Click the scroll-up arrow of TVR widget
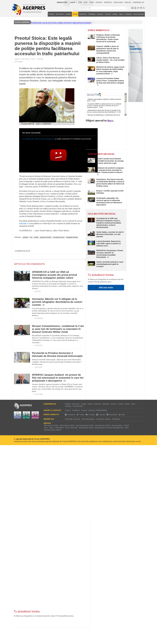The image size is (157, 644). tap(125, 94)
